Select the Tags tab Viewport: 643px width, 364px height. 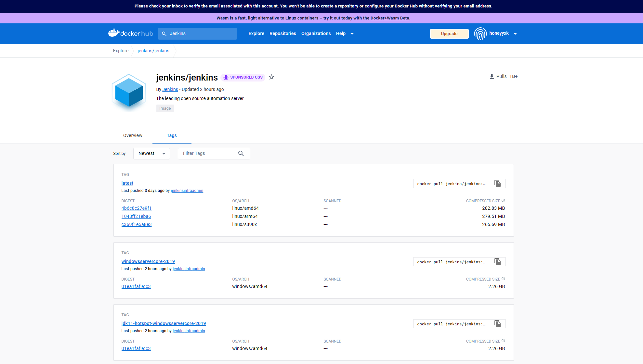point(172,135)
